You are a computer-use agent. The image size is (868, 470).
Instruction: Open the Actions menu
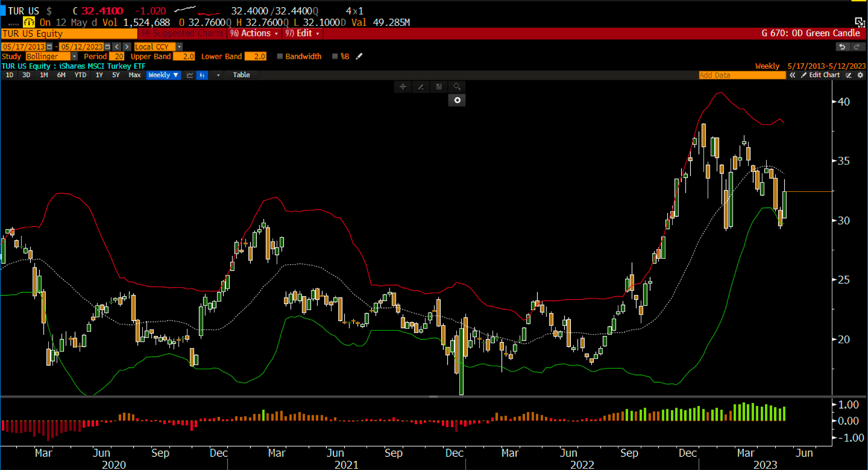pos(255,33)
